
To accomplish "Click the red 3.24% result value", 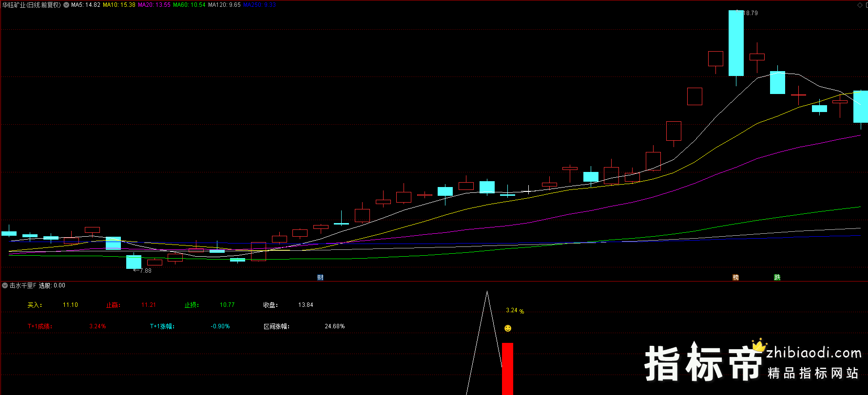I will [x=97, y=326].
